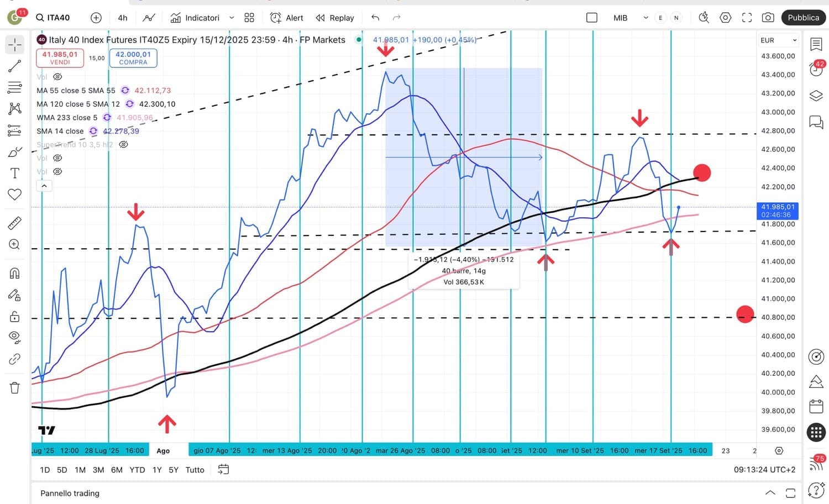Take a chart snapshot with camera icon
The width and height of the screenshot is (829, 504).
(768, 18)
